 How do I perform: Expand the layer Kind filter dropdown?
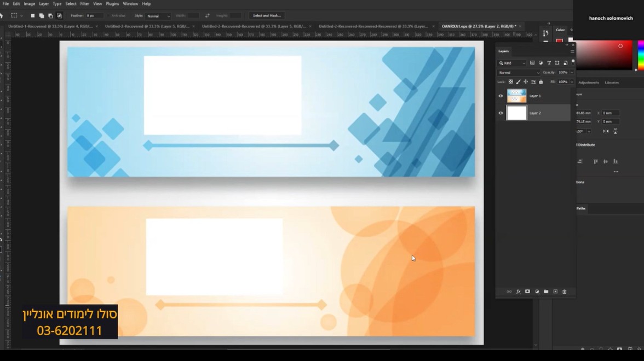point(513,63)
